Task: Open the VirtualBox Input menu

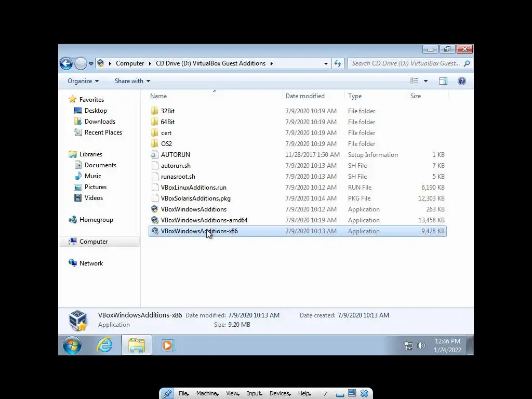Action: coord(255,393)
